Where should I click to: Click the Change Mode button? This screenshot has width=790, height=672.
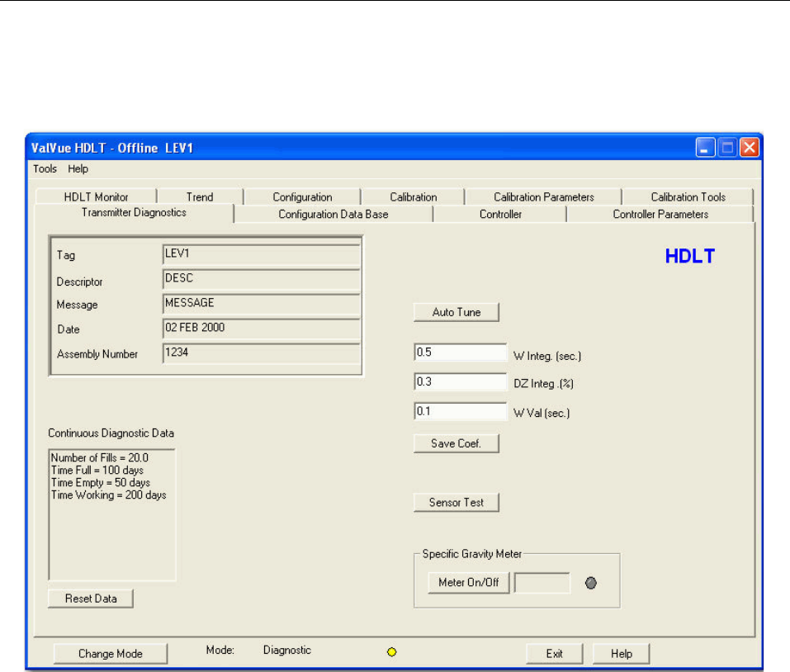coord(111,653)
